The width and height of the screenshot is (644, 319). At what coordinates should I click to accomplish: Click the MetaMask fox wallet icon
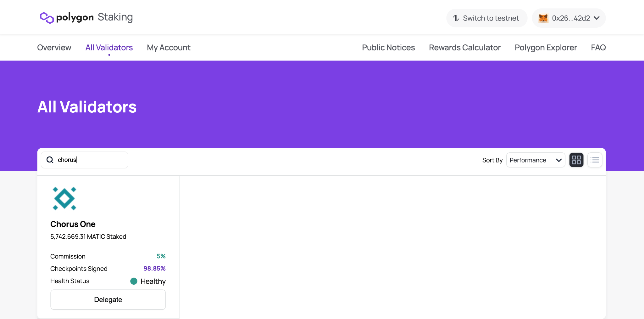[543, 18]
